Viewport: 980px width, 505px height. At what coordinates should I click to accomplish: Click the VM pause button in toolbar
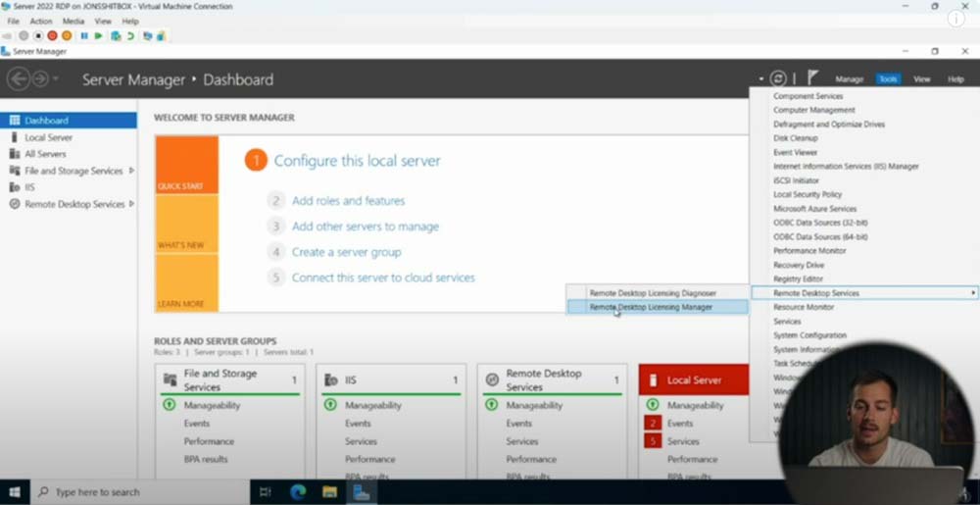pyautogui.click(x=83, y=36)
